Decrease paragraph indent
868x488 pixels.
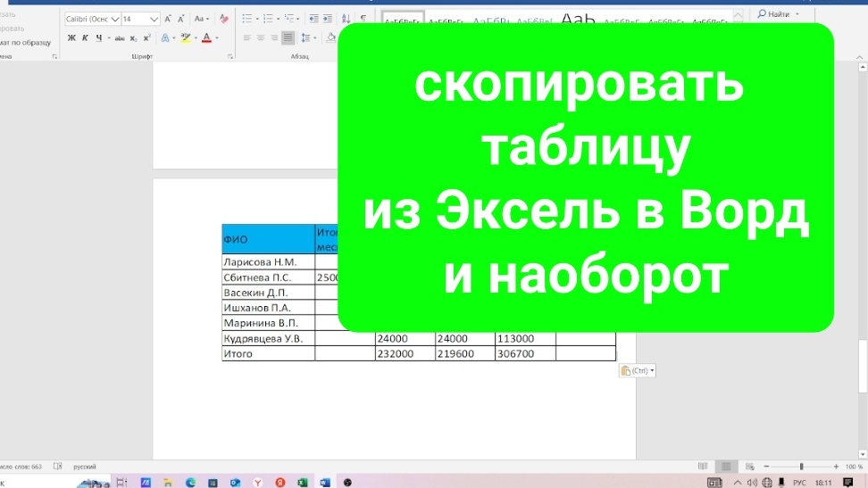pos(313,19)
